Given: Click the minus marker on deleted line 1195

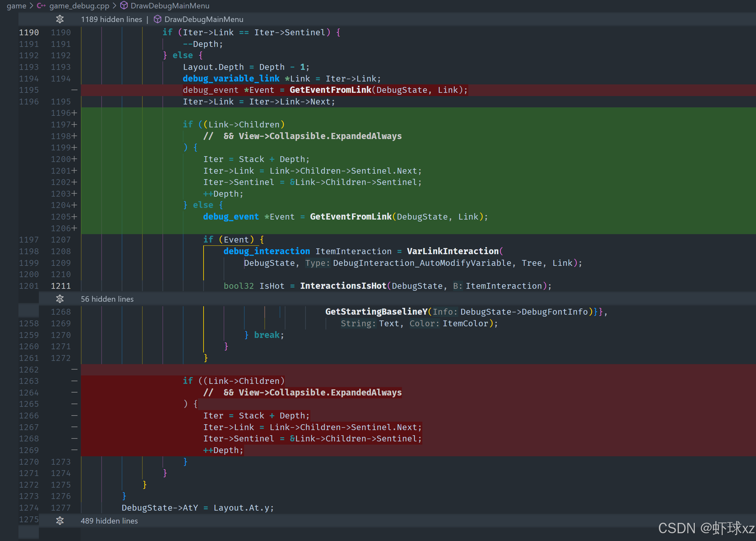Looking at the screenshot, I should [x=74, y=90].
